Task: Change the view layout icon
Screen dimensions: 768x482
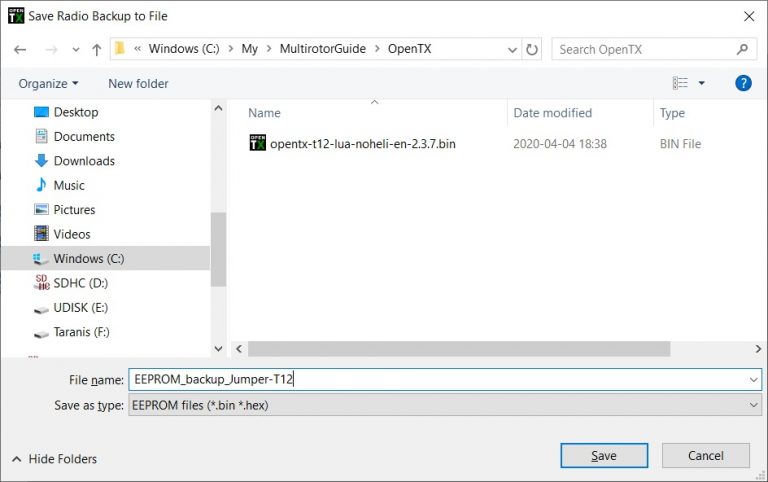Action: point(680,83)
